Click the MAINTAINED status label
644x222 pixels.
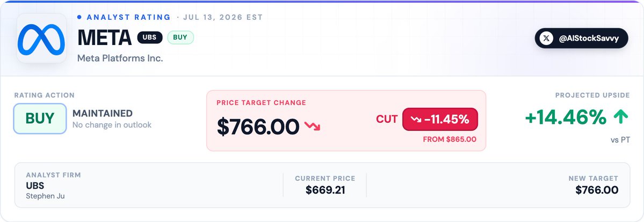point(102,113)
